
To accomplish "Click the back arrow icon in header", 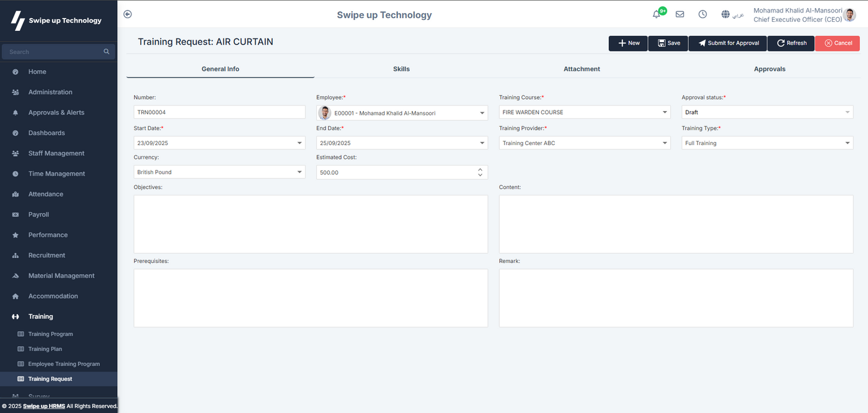I will [128, 14].
